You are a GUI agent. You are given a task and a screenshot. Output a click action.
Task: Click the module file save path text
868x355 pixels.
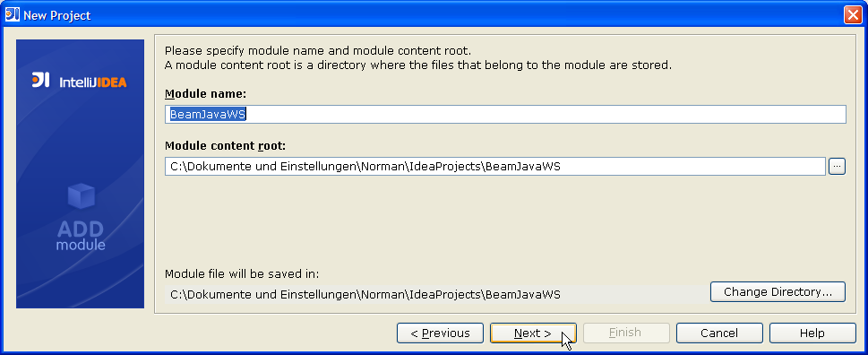pyautogui.click(x=365, y=294)
